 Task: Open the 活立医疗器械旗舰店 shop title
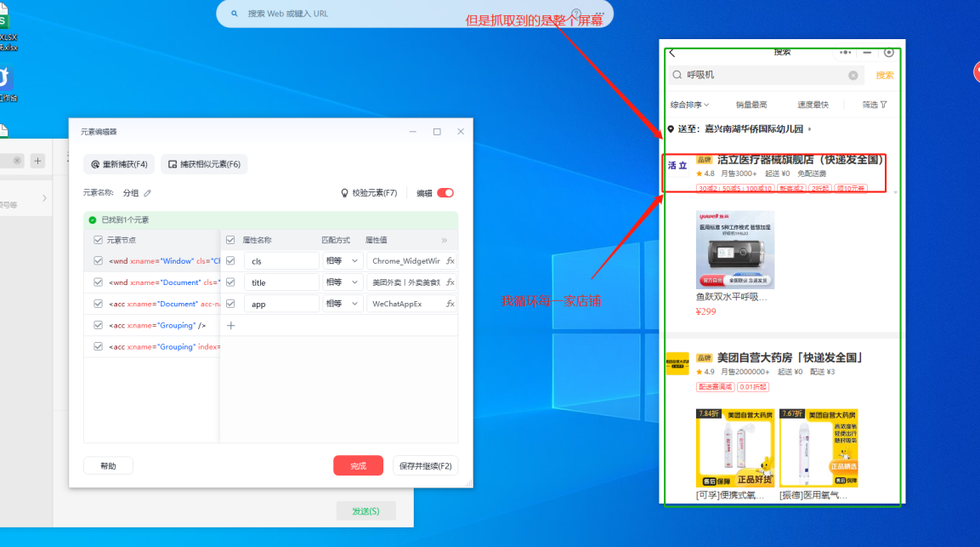[x=799, y=160]
